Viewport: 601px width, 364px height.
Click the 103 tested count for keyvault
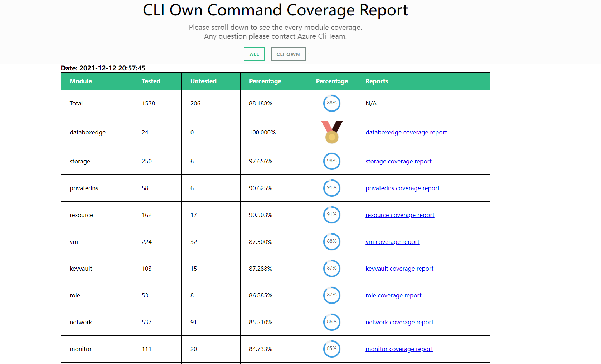[147, 269]
